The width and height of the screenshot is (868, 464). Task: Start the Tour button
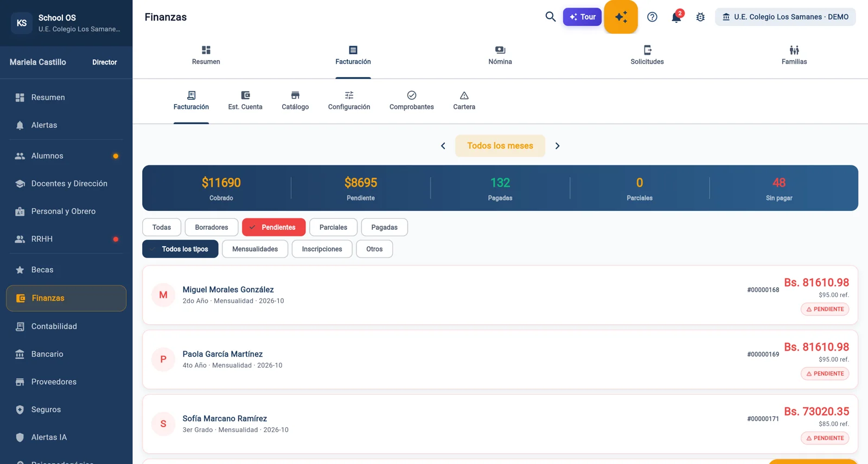pyautogui.click(x=582, y=17)
